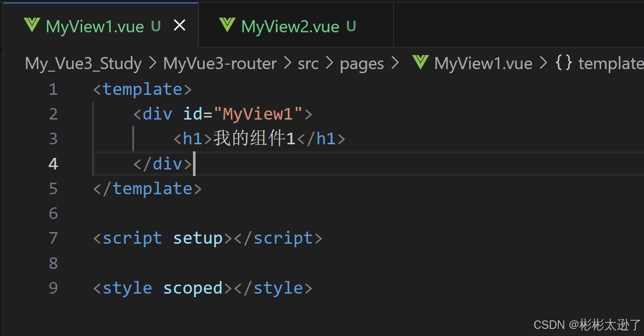The image size is (644, 336).
Task: Click the closing </style> tag
Action: (x=273, y=288)
